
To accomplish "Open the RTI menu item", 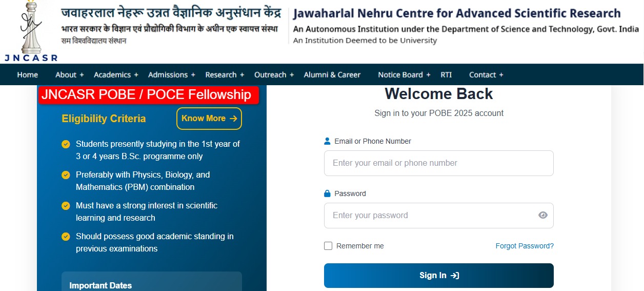I will (x=446, y=75).
